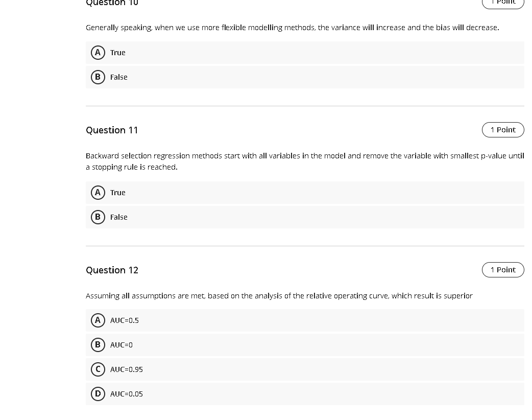Click the circled D icon beside AUC=0.05

98,393
